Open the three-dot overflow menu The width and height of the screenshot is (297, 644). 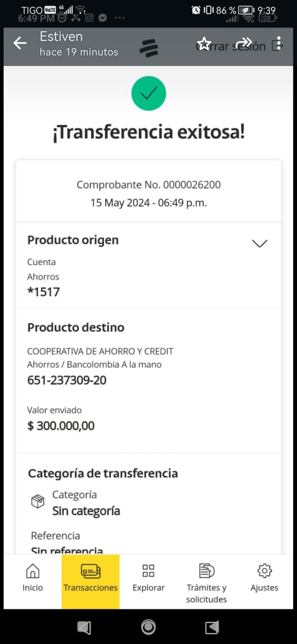(278, 43)
